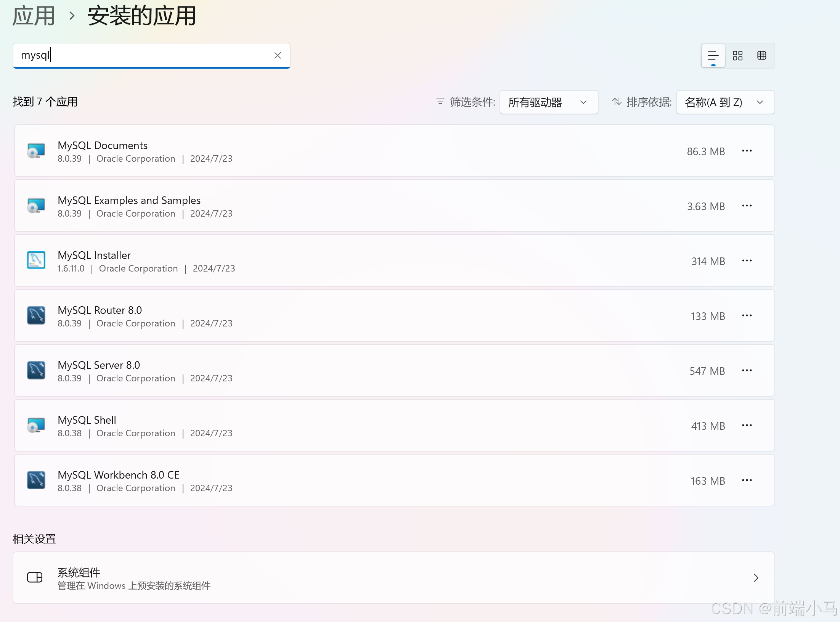
Task: Expand the 所有驱动器 filter dropdown
Action: 548,102
